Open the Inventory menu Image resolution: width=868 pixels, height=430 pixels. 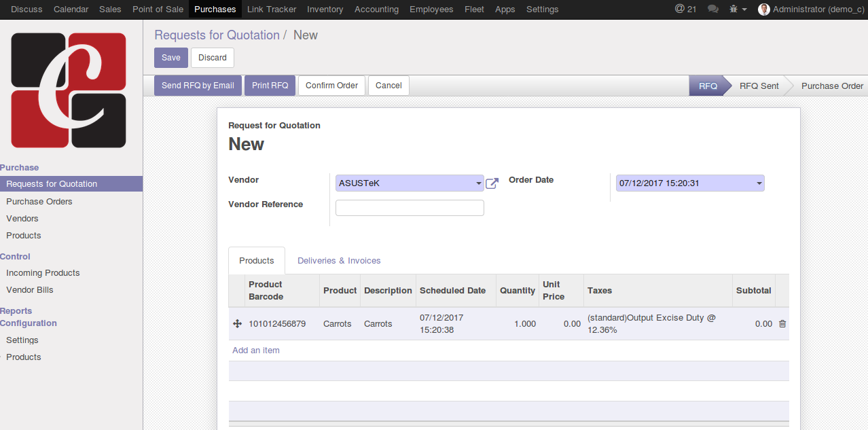[325, 10]
